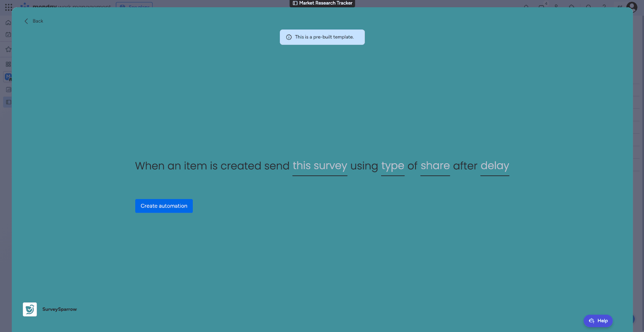Viewport: 644px width, 332px height.
Task: Open Home from the left sidebar
Action: pyautogui.click(x=8, y=23)
